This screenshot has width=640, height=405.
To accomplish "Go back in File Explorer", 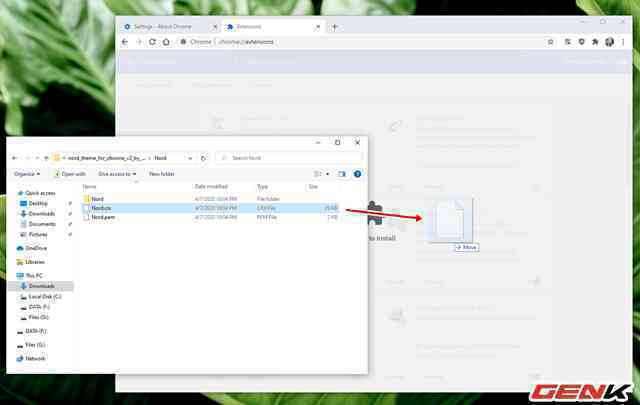I will pos(15,158).
